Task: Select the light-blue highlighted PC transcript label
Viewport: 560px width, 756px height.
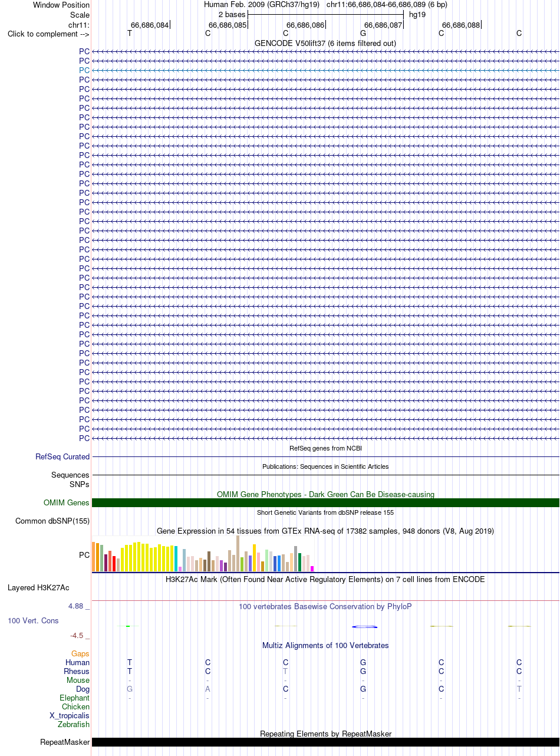Action: point(84,70)
